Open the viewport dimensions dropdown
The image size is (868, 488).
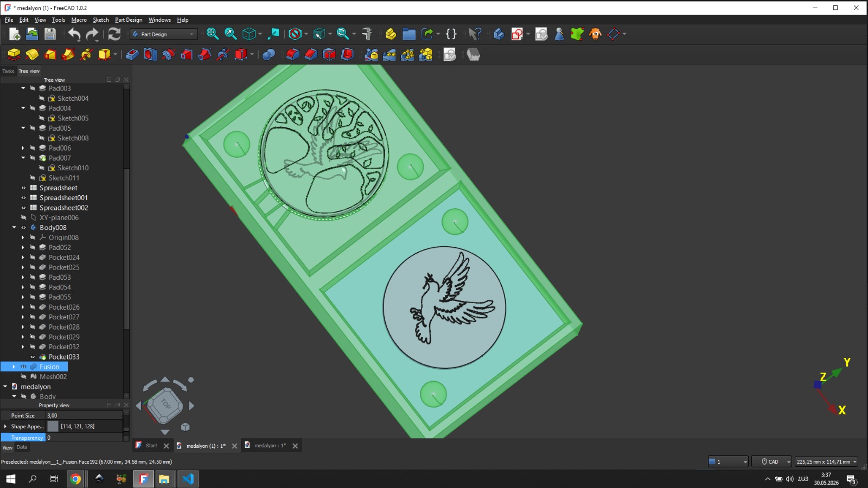coord(826,461)
